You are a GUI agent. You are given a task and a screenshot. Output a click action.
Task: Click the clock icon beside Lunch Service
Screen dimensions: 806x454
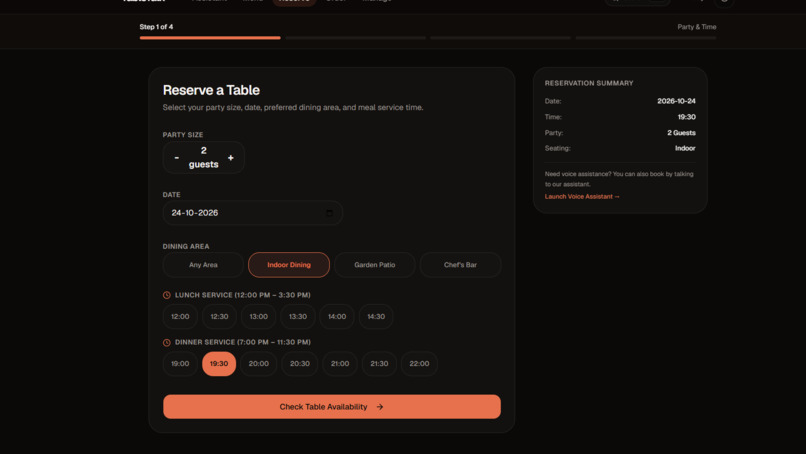pyautogui.click(x=167, y=295)
